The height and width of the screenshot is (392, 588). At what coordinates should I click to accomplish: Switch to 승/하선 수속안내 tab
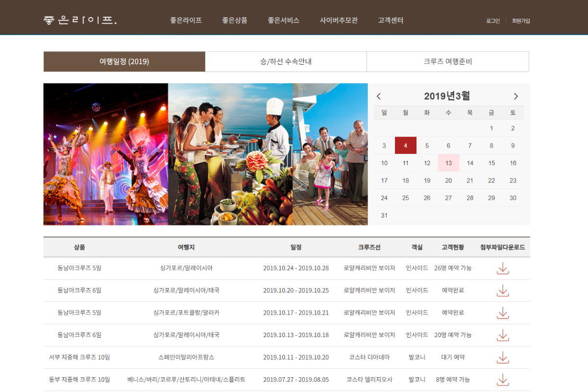[x=286, y=62]
